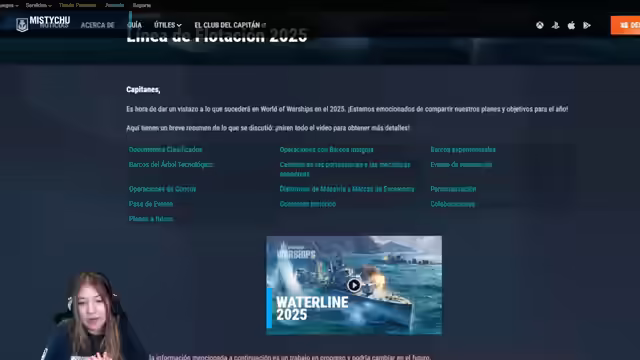Jump to Documentos Clasificados section
Screen dimensions: 640x360
coord(165,149)
